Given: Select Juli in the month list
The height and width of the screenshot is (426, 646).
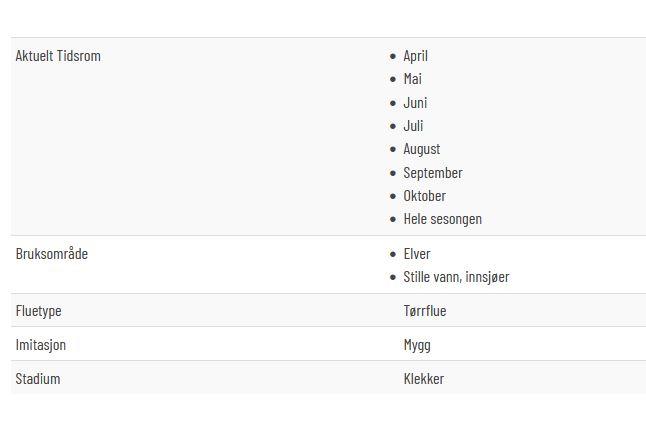Looking at the screenshot, I should tap(413, 126).
